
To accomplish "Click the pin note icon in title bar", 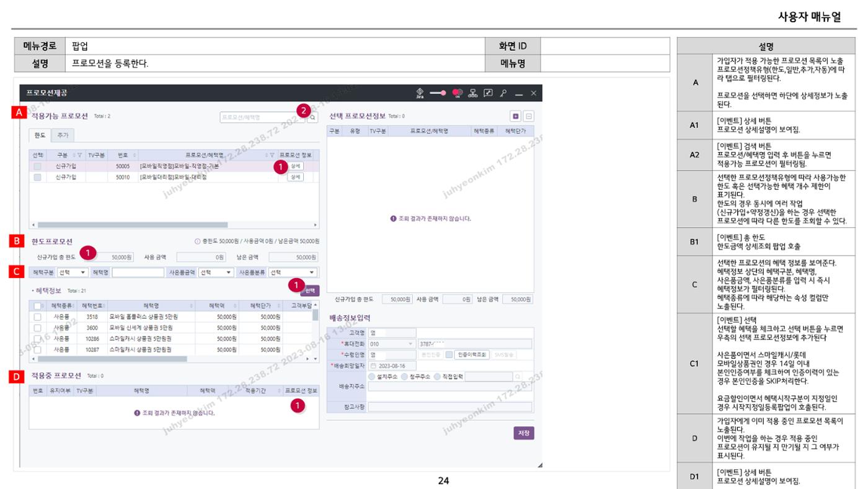I will click(x=488, y=93).
